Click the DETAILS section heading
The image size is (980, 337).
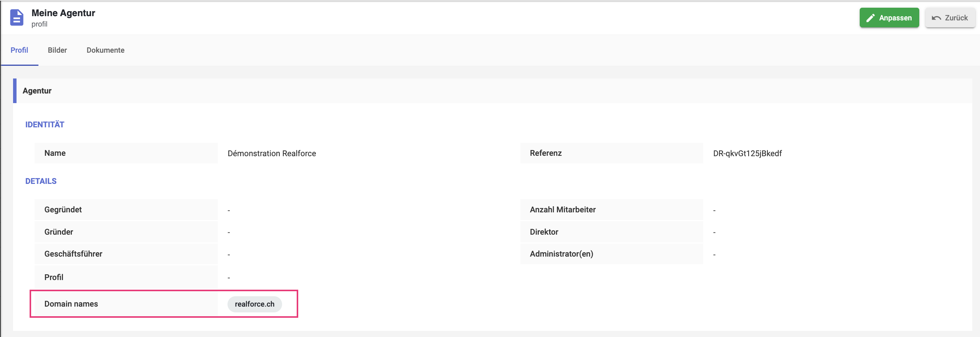coord(41,181)
